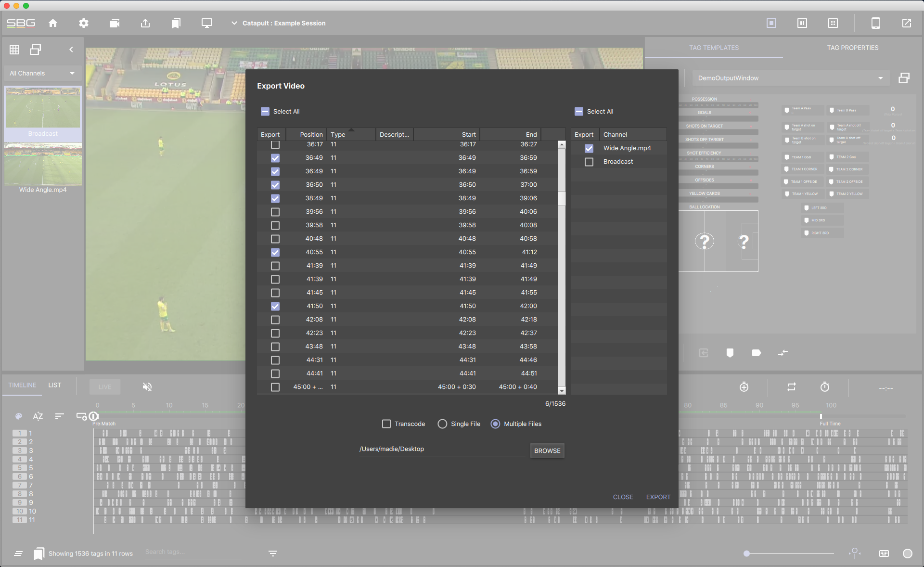Switch to the TAG PROPERTIES tab
Image resolution: width=924 pixels, height=567 pixels.
pyautogui.click(x=853, y=48)
